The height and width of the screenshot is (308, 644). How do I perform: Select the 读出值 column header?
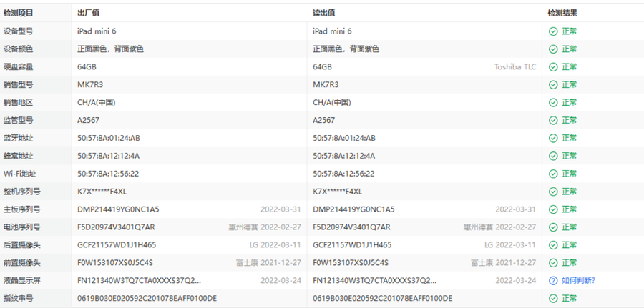[x=323, y=13]
